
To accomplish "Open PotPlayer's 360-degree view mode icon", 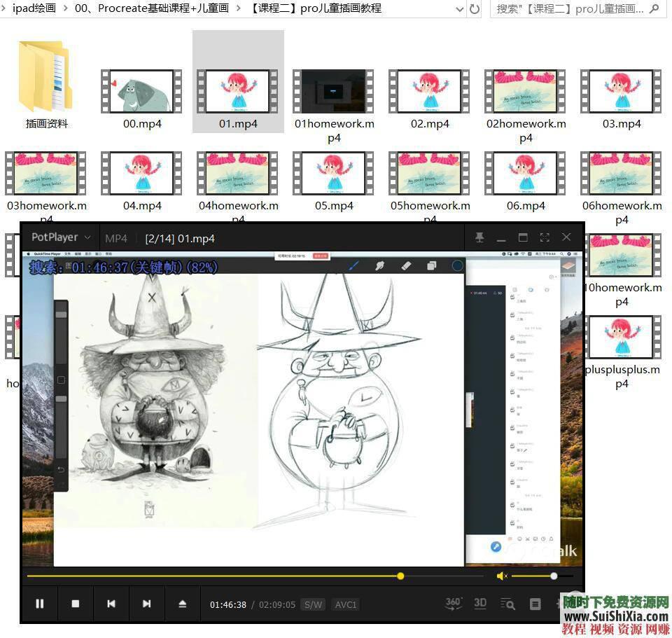I will 452,604.
